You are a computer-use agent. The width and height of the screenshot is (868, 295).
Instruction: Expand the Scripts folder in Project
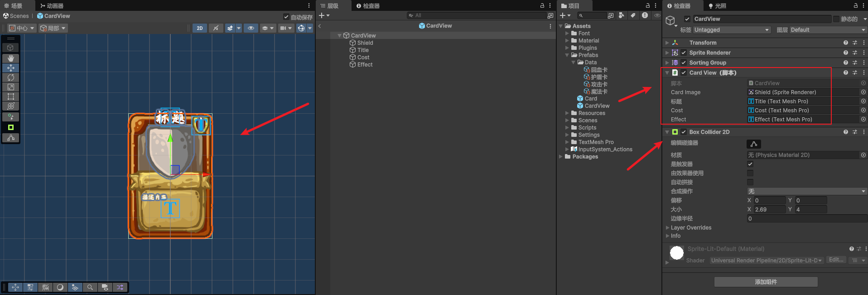point(567,128)
